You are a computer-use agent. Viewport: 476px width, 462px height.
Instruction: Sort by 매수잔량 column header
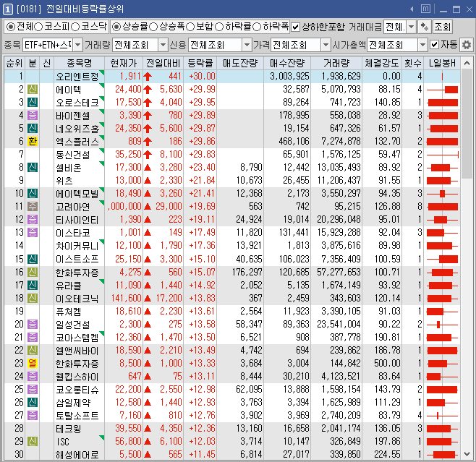[287, 63]
